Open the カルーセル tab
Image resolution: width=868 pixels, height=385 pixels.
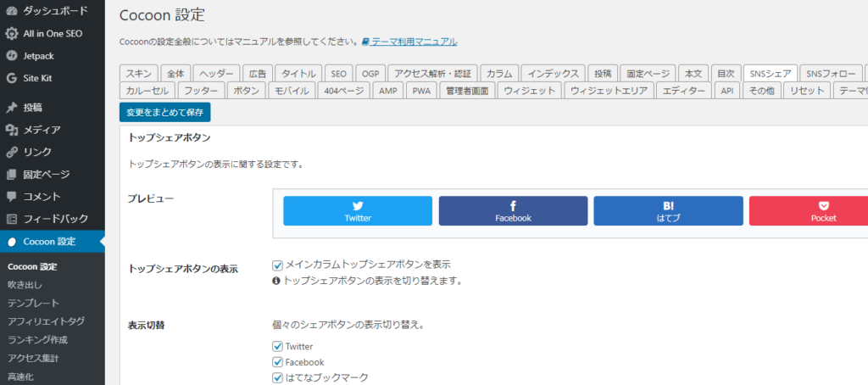147,91
